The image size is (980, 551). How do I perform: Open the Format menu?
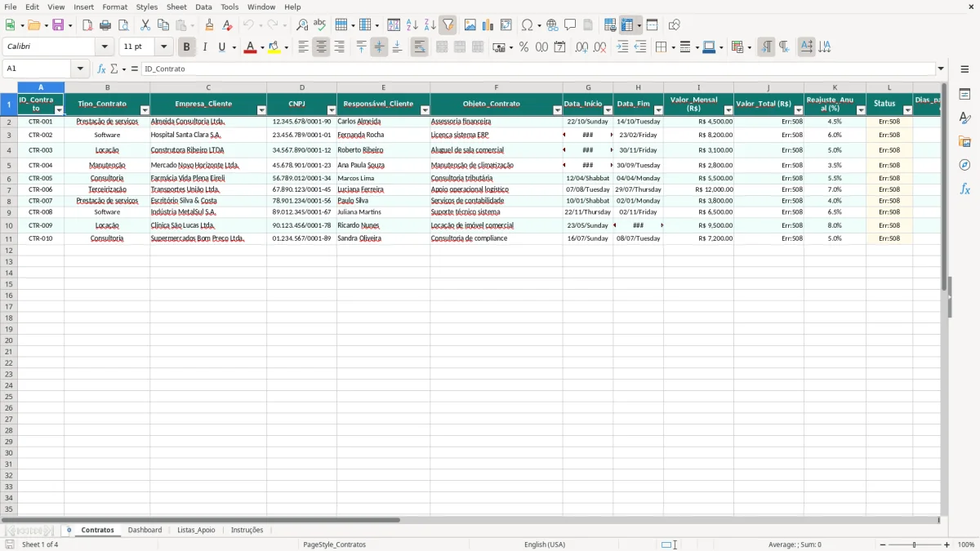click(114, 7)
